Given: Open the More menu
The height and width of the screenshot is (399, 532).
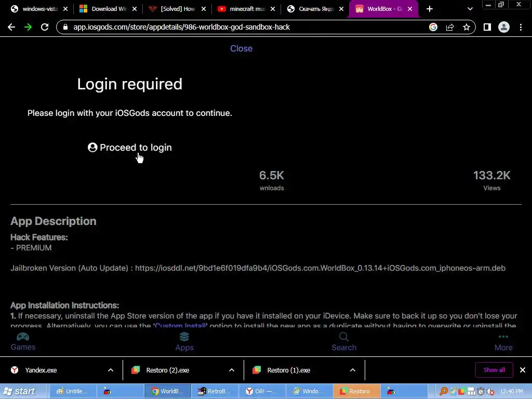Looking at the screenshot, I should tap(503, 342).
